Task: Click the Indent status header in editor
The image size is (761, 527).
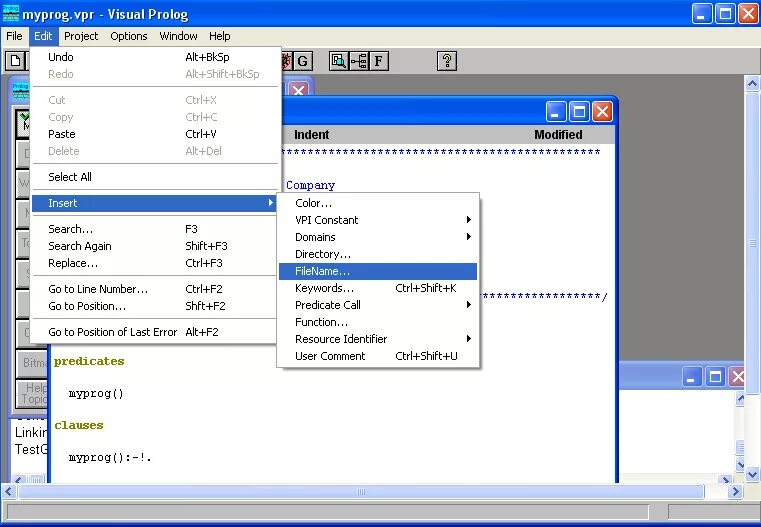Action: click(x=312, y=134)
